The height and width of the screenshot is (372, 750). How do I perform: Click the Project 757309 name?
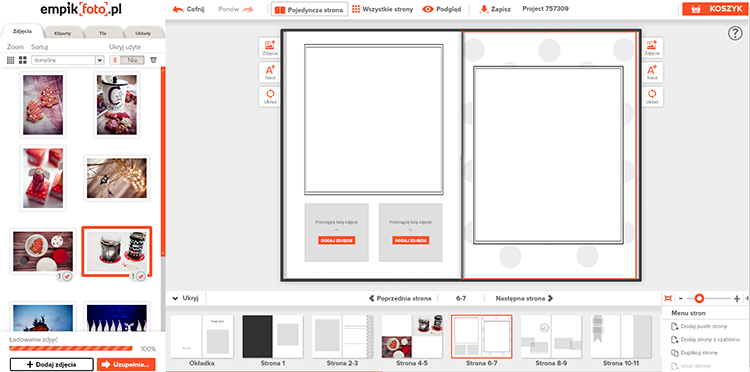click(546, 9)
